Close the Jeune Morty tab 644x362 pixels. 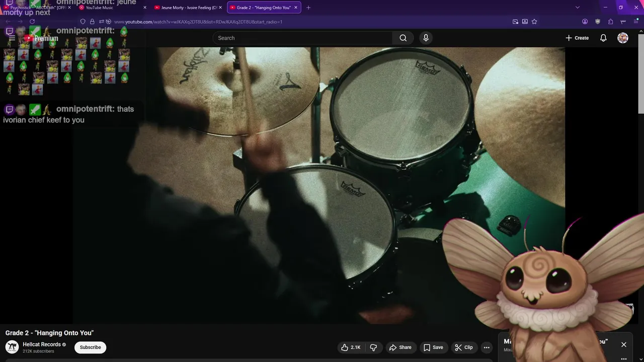(220, 8)
